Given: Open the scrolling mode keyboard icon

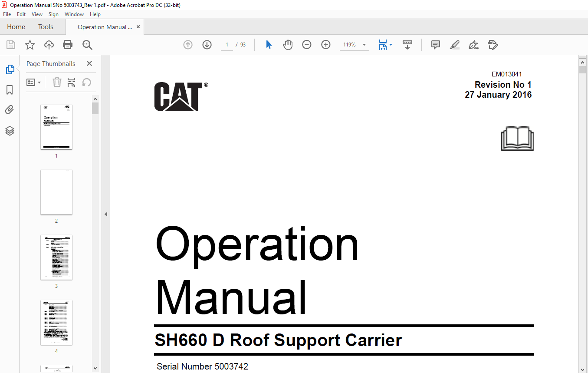Looking at the screenshot, I should (x=407, y=45).
